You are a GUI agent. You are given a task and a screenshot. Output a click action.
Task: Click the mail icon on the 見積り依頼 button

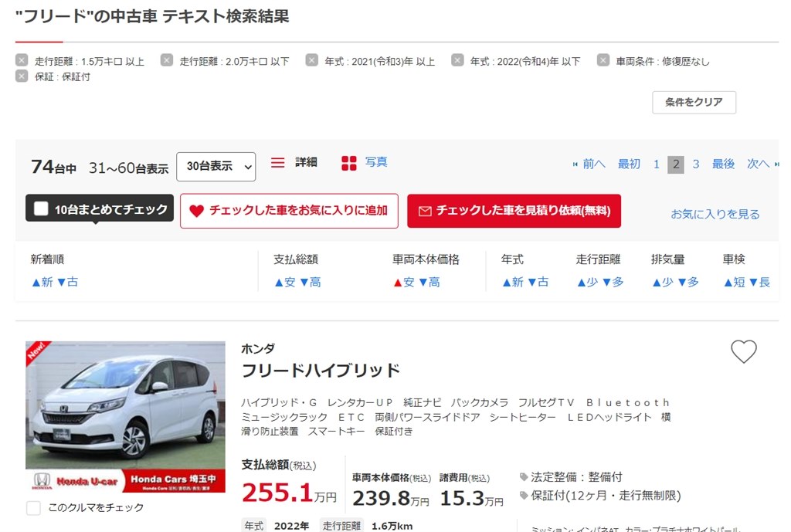(425, 212)
